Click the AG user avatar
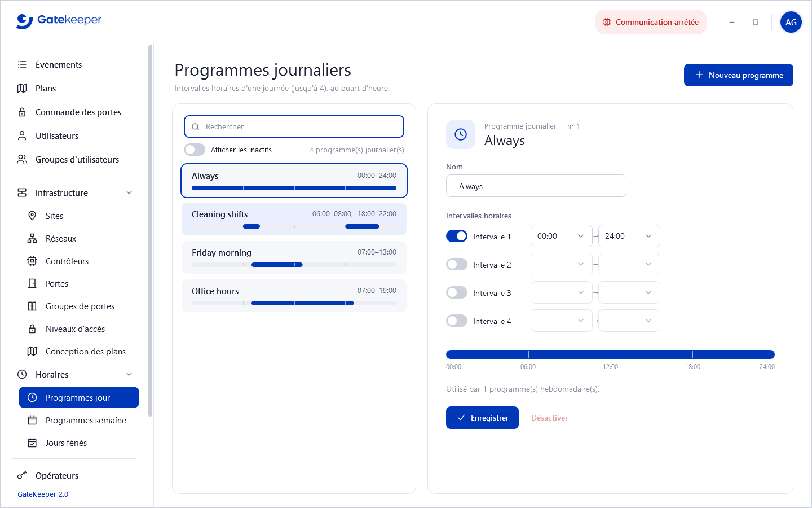 click(791, 22)
